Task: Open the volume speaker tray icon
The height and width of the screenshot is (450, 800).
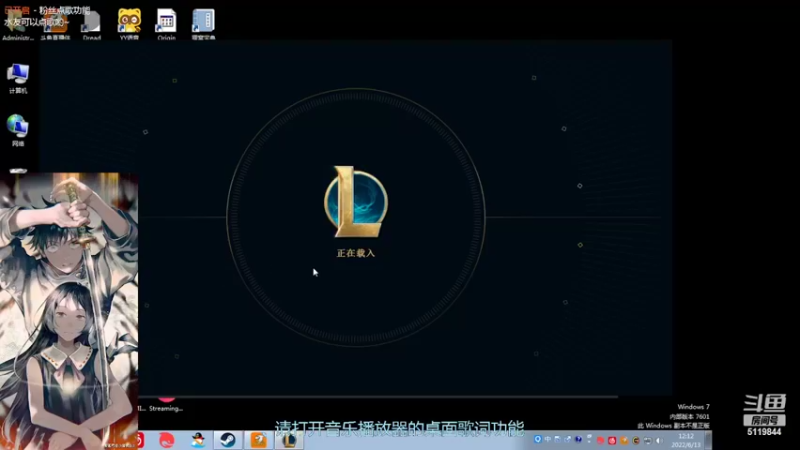Action: (x=659, y=440)
